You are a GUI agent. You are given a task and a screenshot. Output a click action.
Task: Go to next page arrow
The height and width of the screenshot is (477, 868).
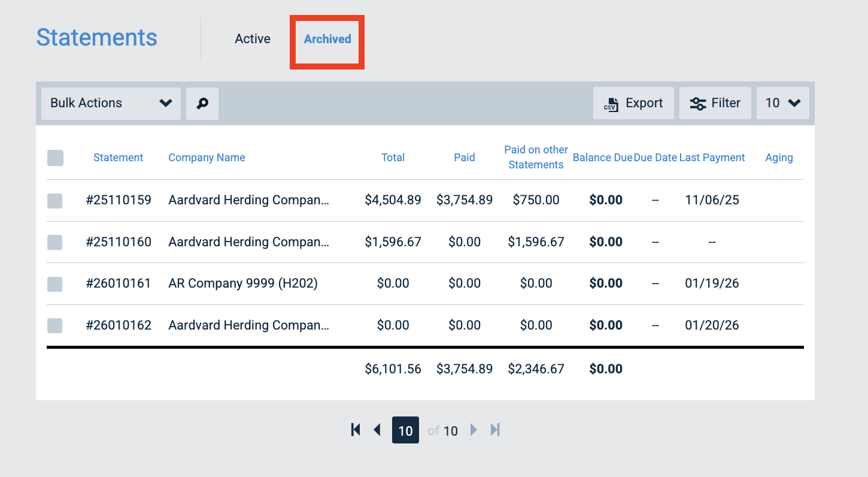474,430
